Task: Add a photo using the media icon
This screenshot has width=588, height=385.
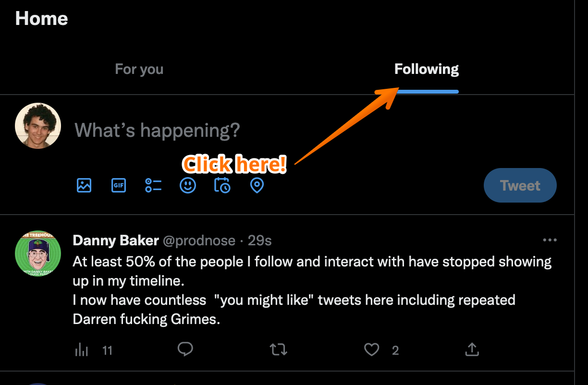Action: coord(84,185)
